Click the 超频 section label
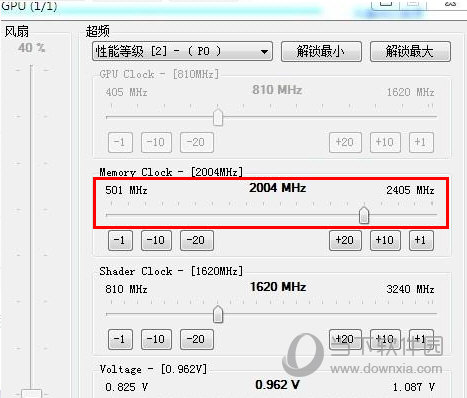This screenshot has height=398, width=467. [x=97, y=31]
